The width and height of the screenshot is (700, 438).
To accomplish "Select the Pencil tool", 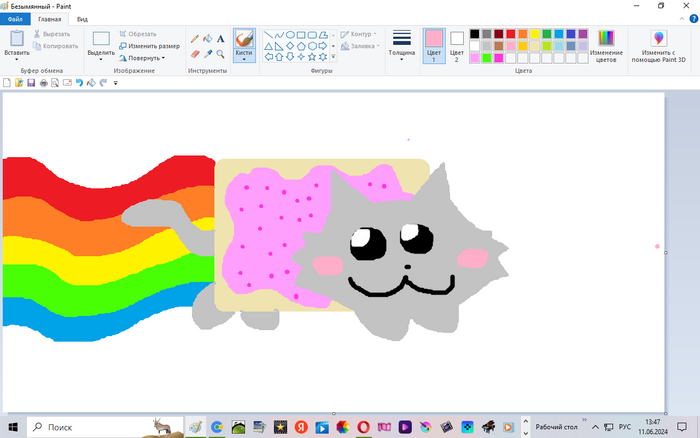I will [195, 39].
